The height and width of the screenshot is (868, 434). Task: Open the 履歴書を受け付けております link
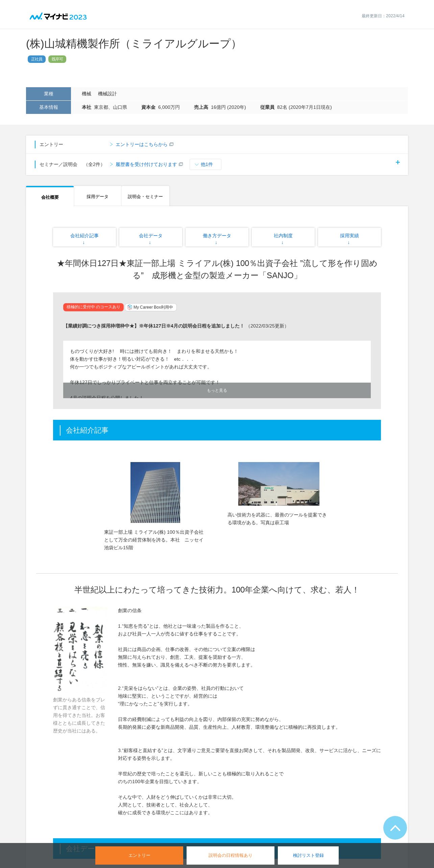coord(146,164)
